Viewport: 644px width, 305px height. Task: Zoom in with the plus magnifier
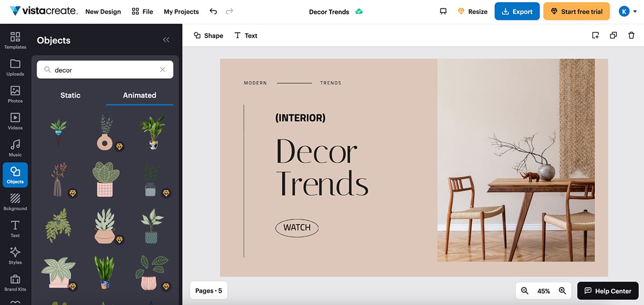562,291
